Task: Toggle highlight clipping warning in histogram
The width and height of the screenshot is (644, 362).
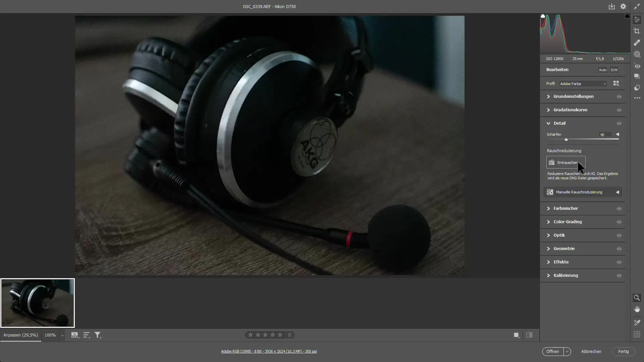Action: (x=627, y=16)
